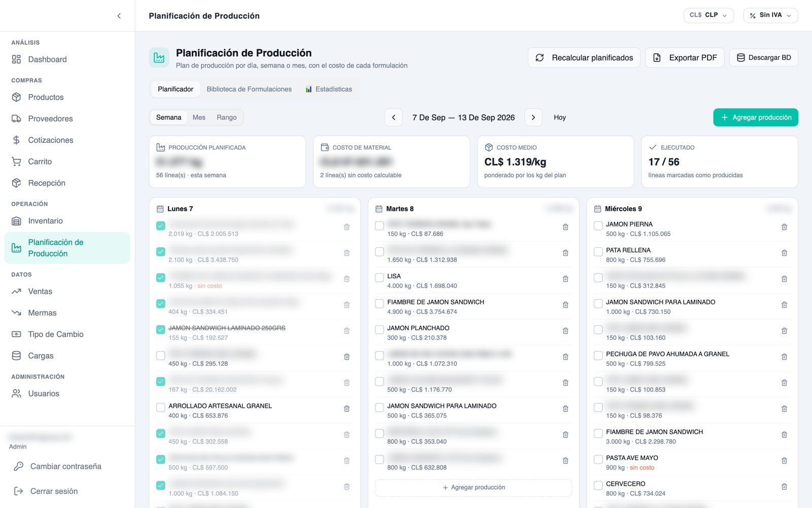Open the Dashboard page from the sidebar
The height and width of the screenshot is (508, 812).
coord(67,59)
